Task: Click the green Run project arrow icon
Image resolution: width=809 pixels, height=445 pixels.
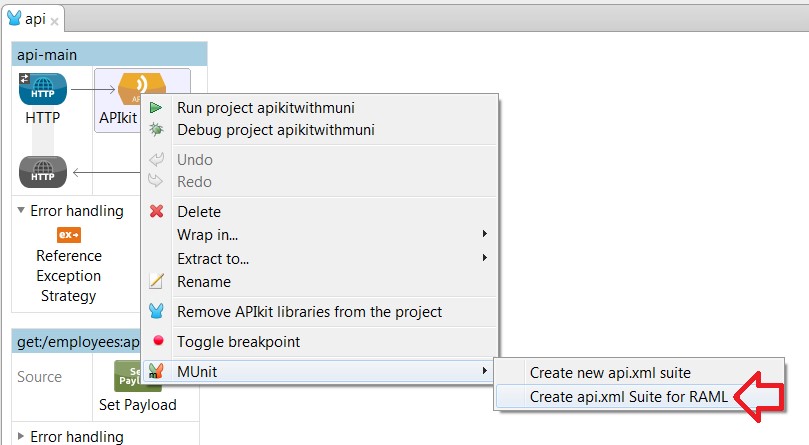Action: pyautogui.click(x=156, y=107)
